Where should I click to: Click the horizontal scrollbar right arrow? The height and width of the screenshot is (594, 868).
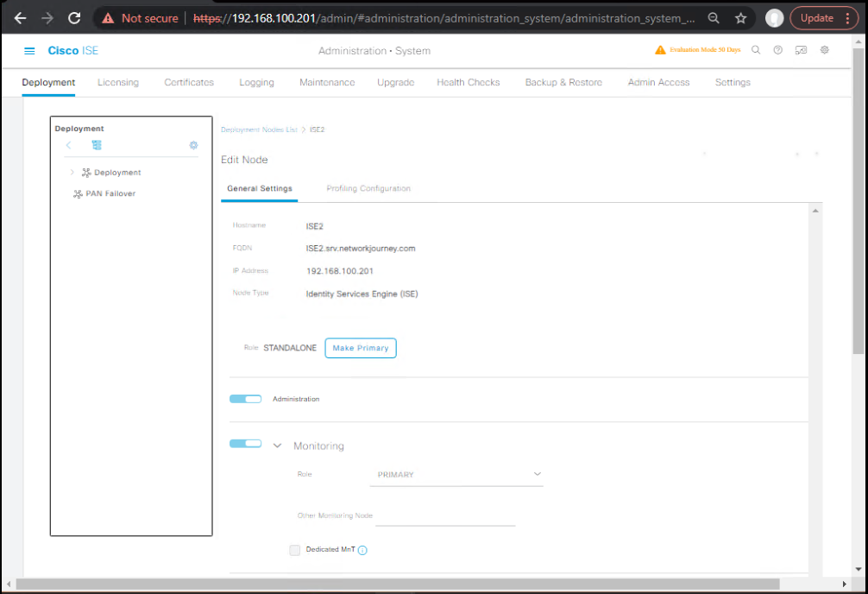(x=844, y=584)
